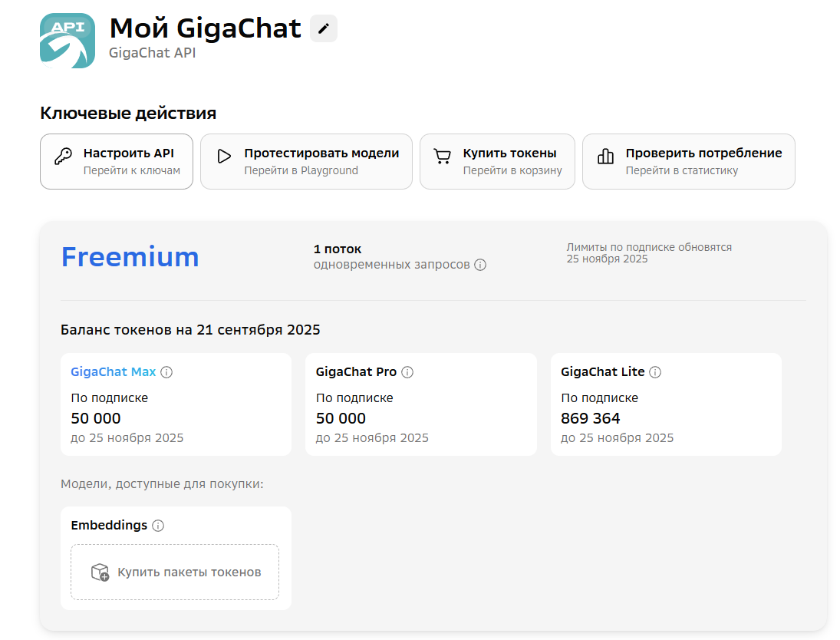Screen dimensions: 840x640
Task: Open the info icon next to Embeddings
Action: [159, 526]
